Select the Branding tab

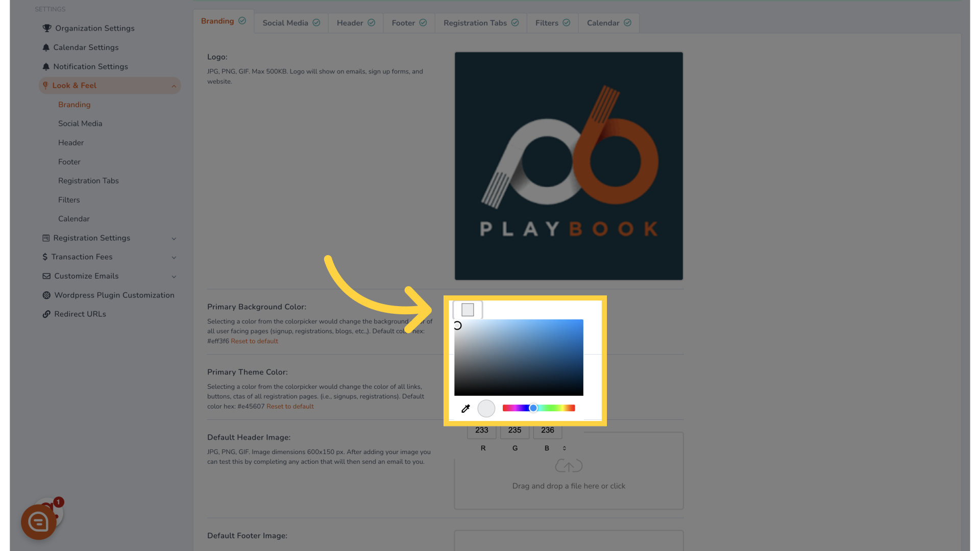click(x=224, y=21)
